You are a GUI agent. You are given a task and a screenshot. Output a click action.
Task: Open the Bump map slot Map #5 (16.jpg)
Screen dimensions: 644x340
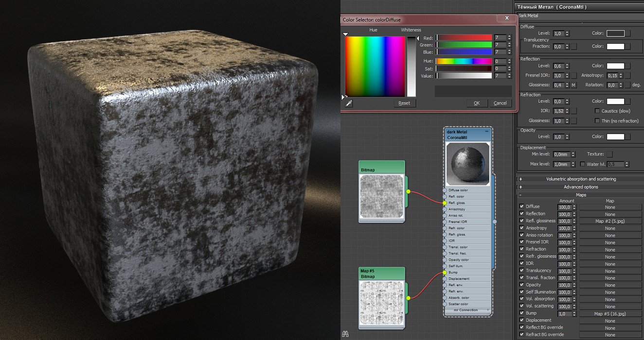click(x=610, y=314)
